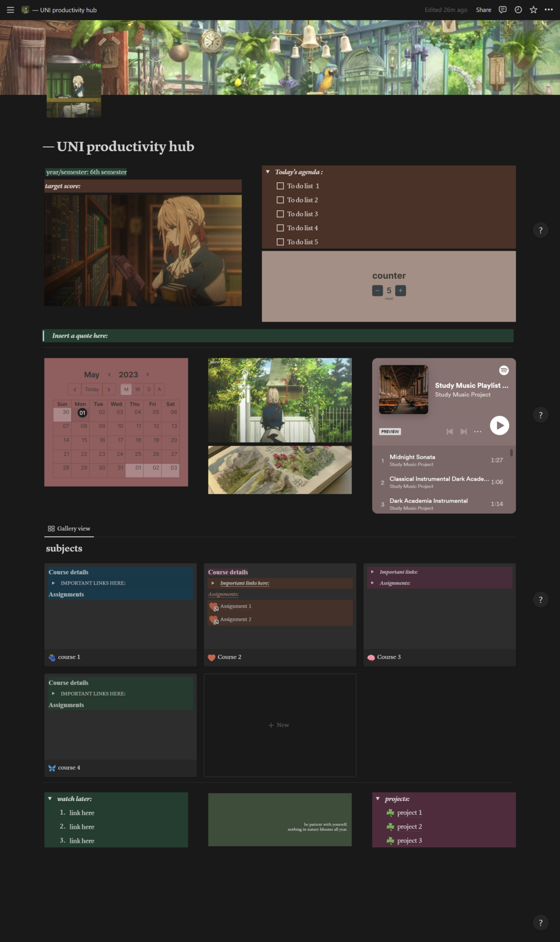560x942 pixels.
Task: Click the brain icon of Course 3
Action: click(371, 657)
